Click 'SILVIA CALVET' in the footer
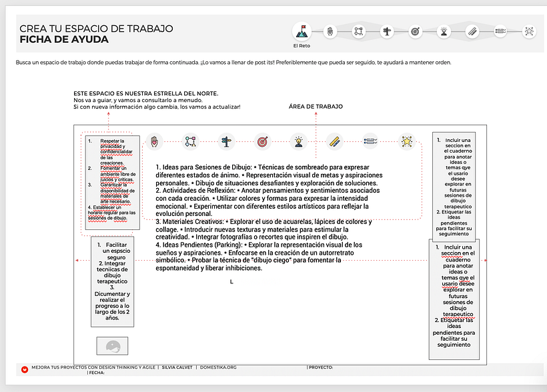The width and height of the screenshot is (547, 392). 177,367
